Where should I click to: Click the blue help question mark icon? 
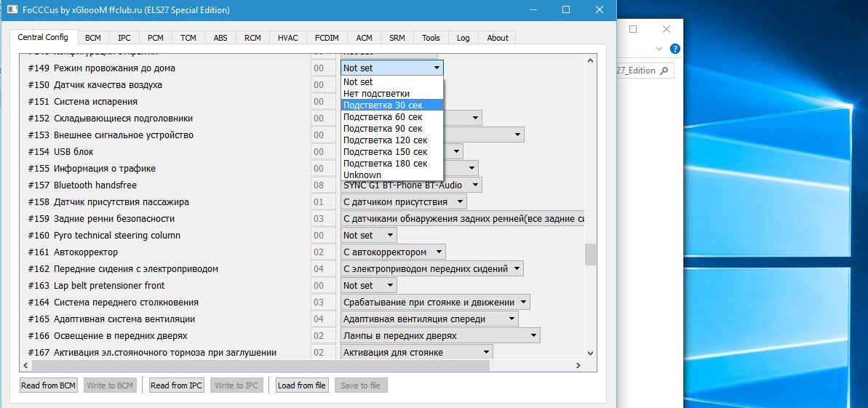point(675,49)
